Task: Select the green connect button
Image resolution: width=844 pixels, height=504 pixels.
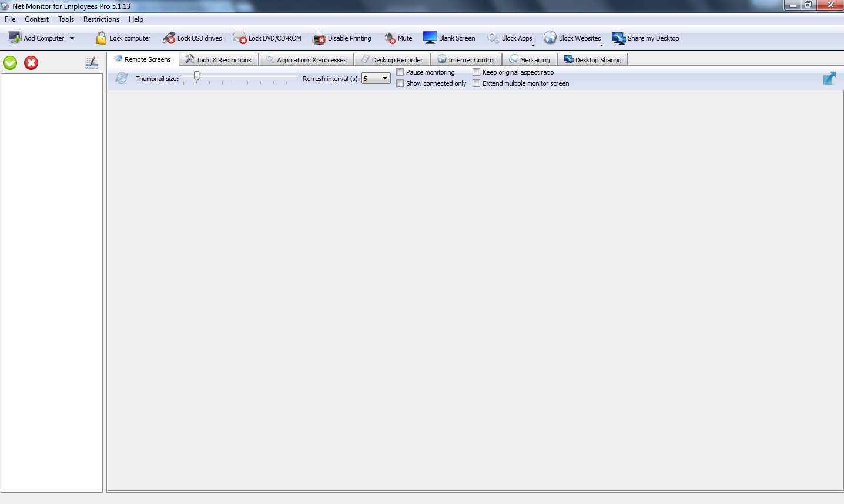Action: (x=9, y=62)
